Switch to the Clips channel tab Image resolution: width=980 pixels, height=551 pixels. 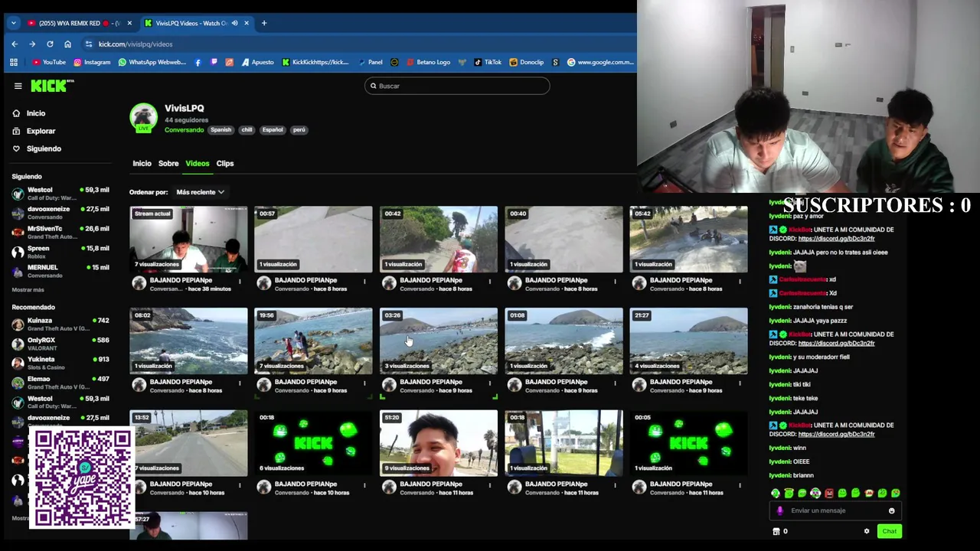coord(224,163)
